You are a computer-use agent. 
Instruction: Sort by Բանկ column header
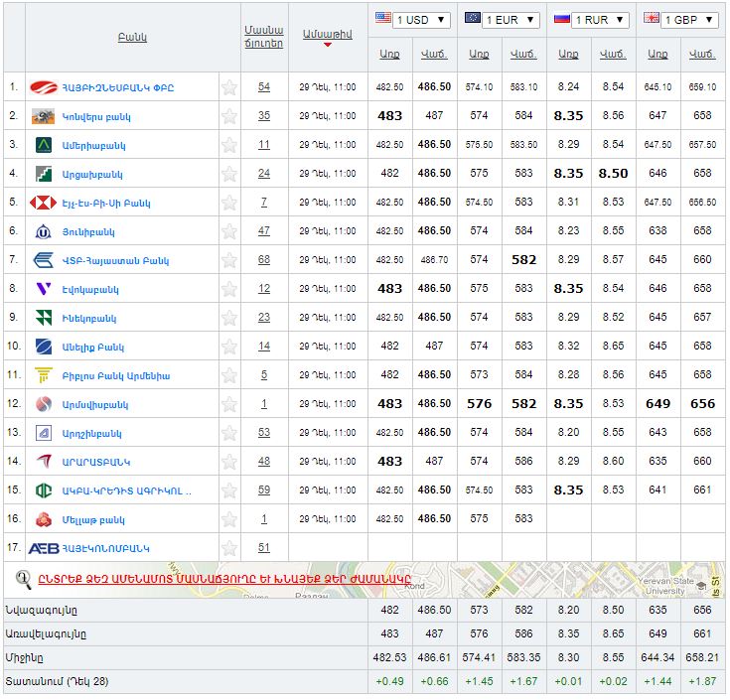[x=132, y=38]
